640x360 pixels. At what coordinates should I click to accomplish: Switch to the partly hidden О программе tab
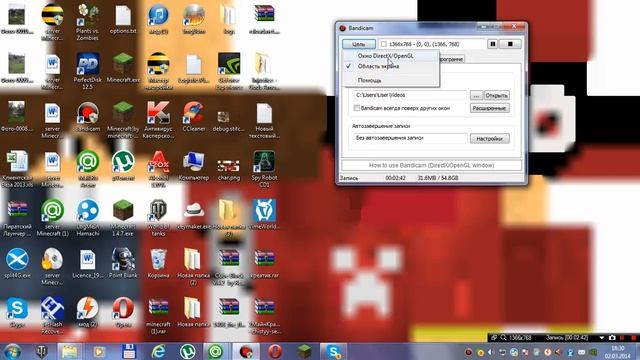pyautogui.click(x=452, y=59)
